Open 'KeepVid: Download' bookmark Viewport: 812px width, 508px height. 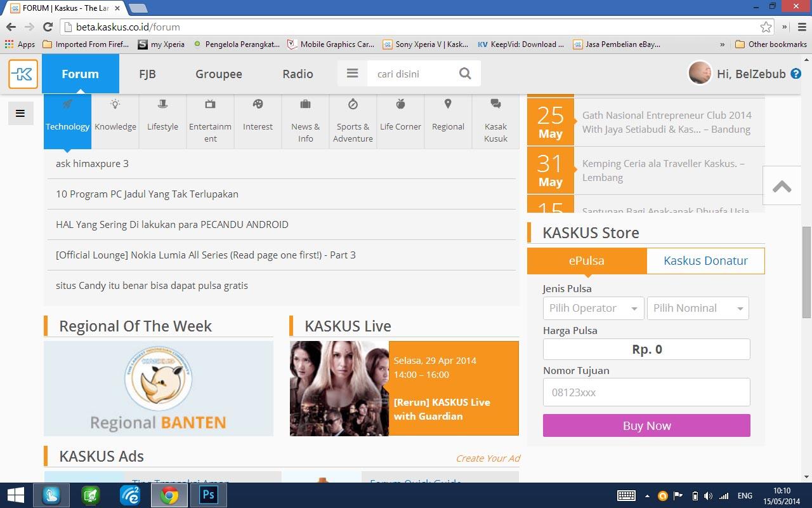click(521, 44)
